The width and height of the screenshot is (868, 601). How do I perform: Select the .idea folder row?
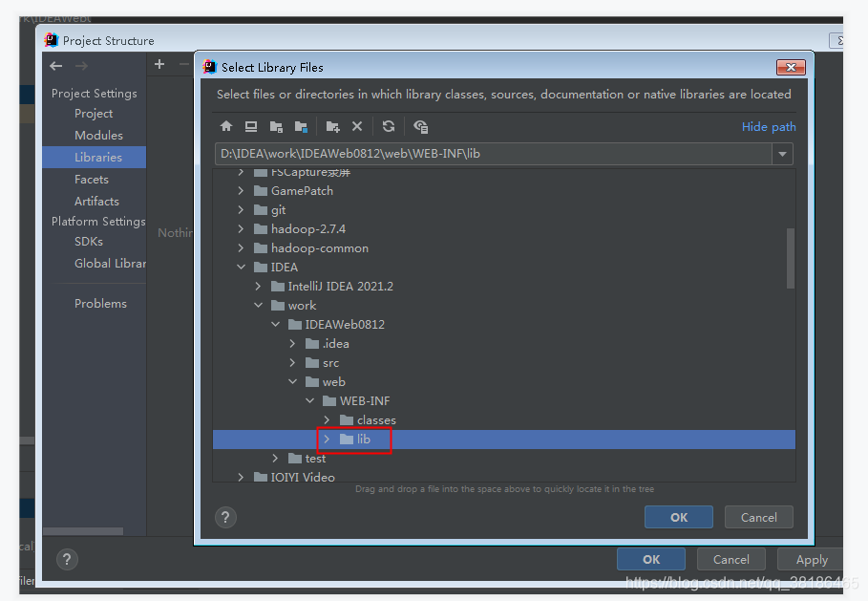(504, 343)
